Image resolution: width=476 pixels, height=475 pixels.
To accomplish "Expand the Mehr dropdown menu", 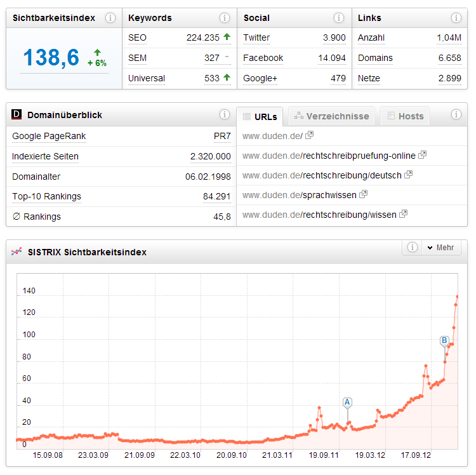I will pyautogui.click(x=441, y=248).
